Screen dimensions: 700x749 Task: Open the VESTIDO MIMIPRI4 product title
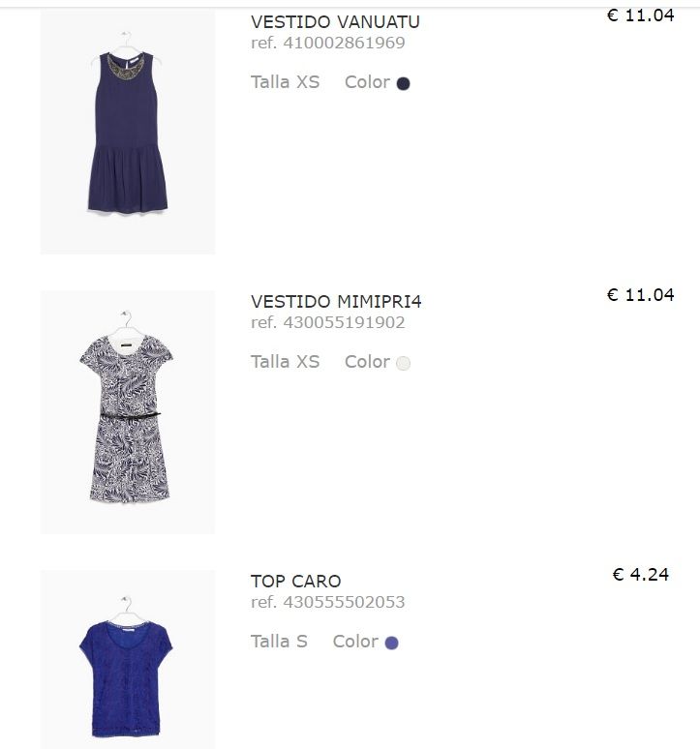pos(336,301)
